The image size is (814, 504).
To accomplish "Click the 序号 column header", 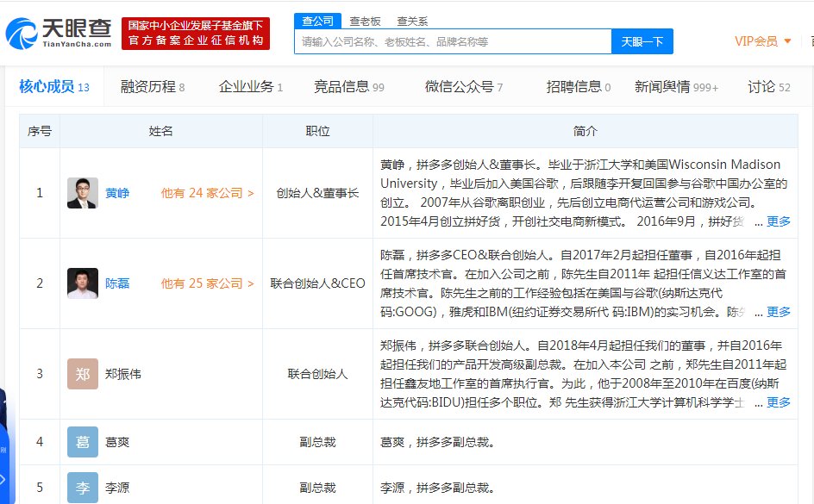I will point(40,131).
